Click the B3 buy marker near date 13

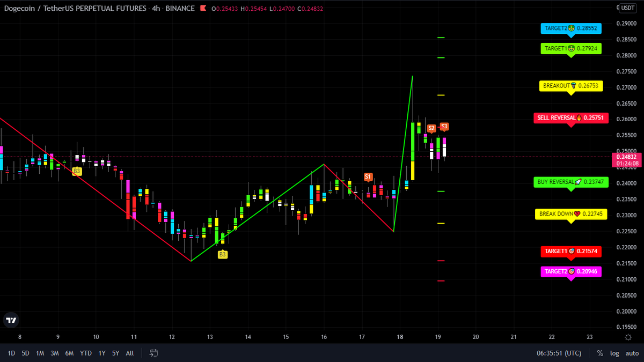tap(222, 255)
